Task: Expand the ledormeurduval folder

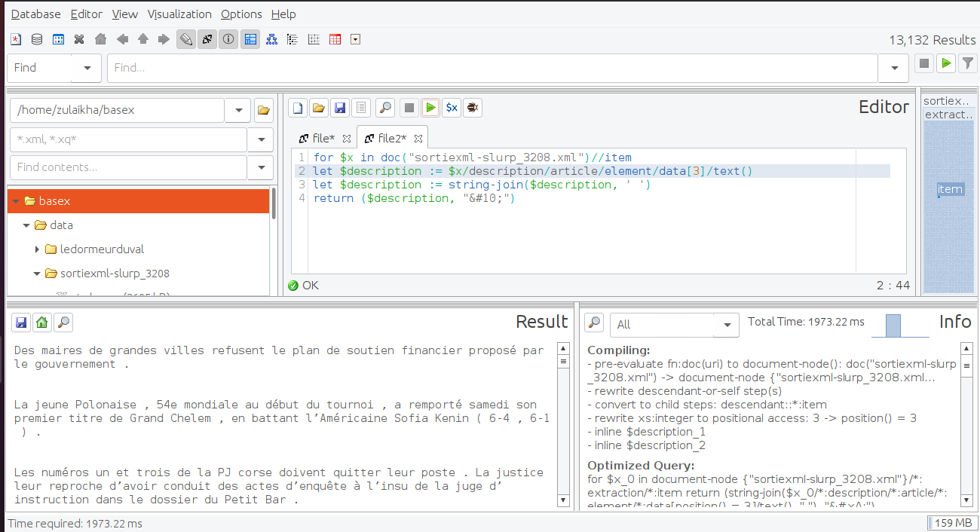Action: pyautogui.click(x=37, y=249)
